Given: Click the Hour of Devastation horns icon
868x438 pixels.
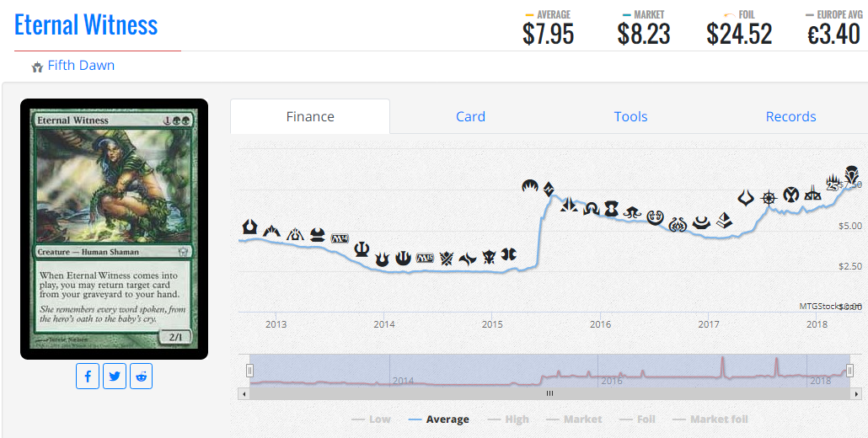Looking at the screenshot, I should click(746, 197).
